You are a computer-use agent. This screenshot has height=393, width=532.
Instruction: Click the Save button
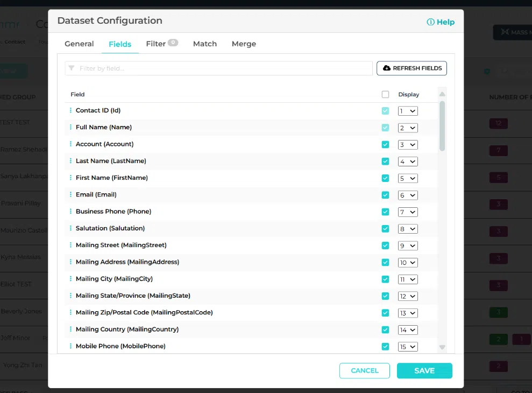coord(424,370)
